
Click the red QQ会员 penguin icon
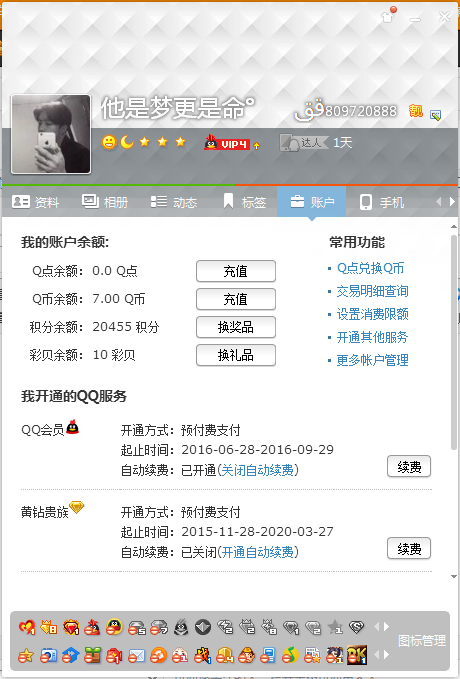tap(72, 427)
